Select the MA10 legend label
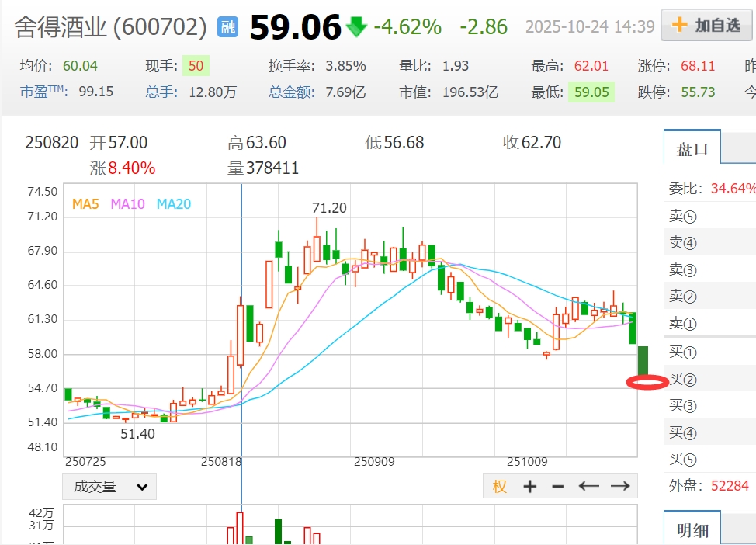The height and width of the screenshot is (545, 756). click(128, 204)
